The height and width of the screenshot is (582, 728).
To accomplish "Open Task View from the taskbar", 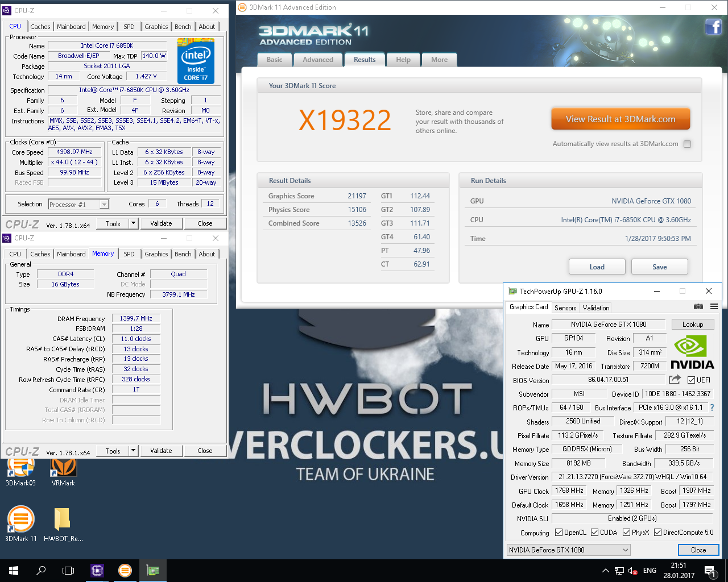I will point(68,571).
